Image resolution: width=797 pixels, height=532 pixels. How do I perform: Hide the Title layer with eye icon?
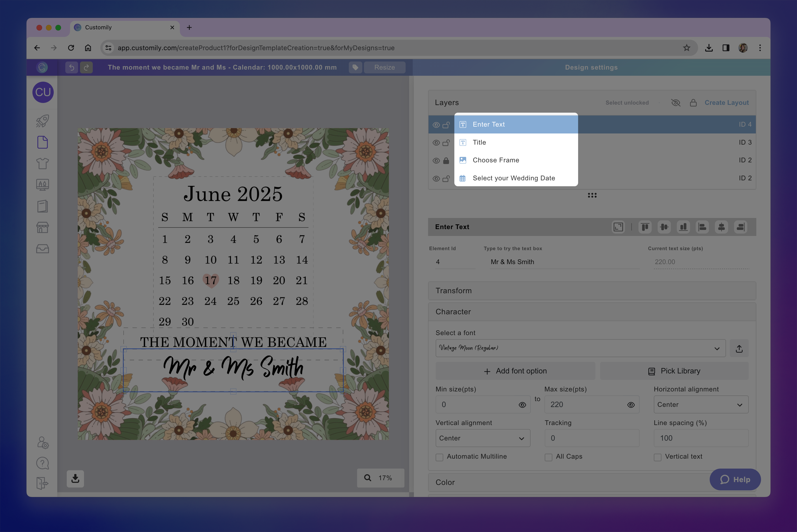point(436,142)
